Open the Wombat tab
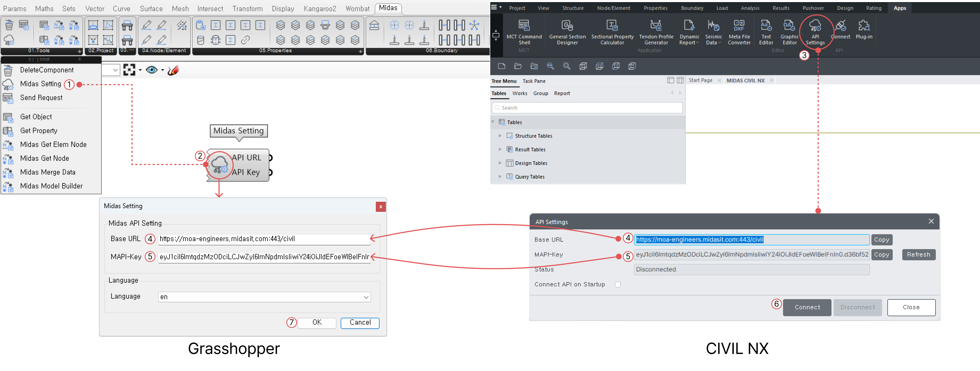 tap(357, 8)
